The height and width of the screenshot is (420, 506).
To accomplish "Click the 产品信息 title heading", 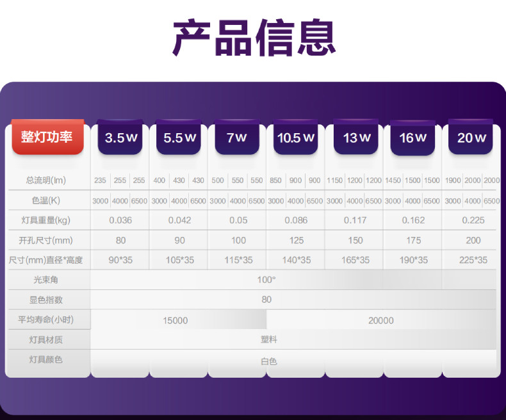I will point(254,38).
